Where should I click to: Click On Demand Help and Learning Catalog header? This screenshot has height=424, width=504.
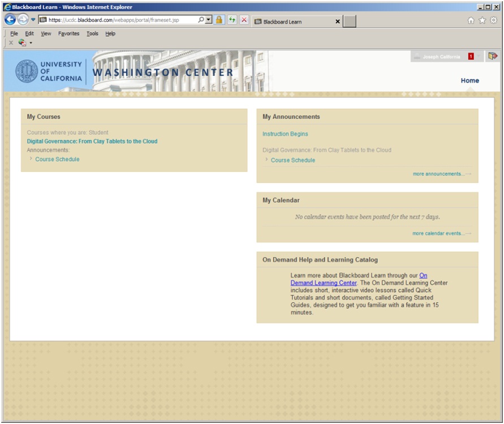click(367, 260)
